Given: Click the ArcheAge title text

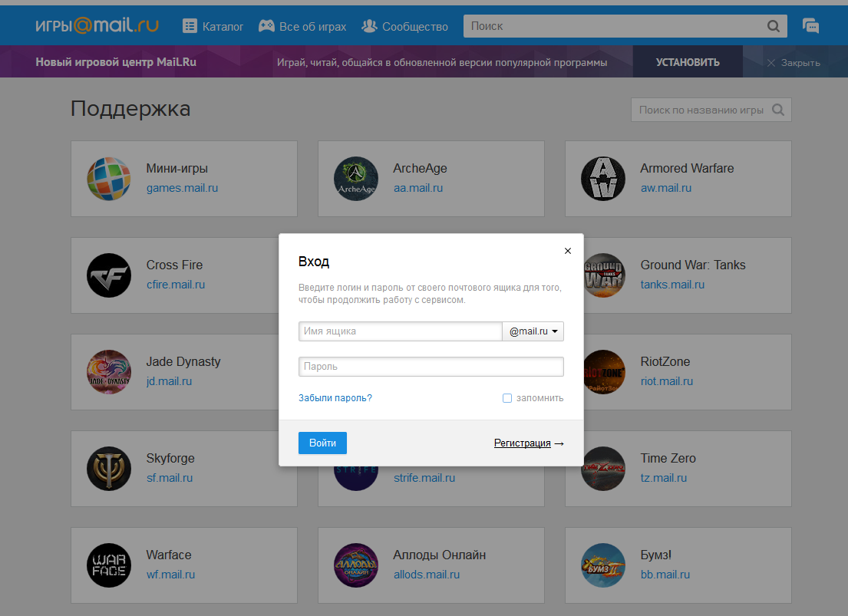Looking at the screenshot, I should pyautogui.click(x=421, y=168).
